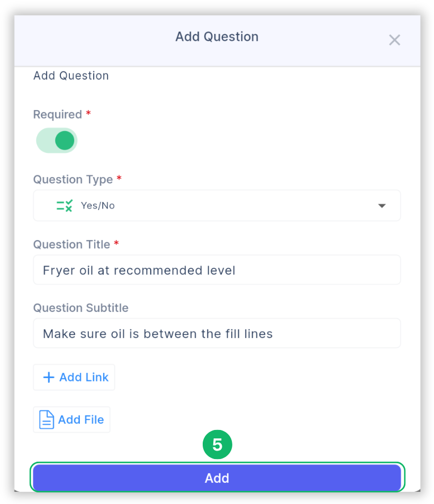
Task: Change question type from Yes/No
Action: (217, 206)
